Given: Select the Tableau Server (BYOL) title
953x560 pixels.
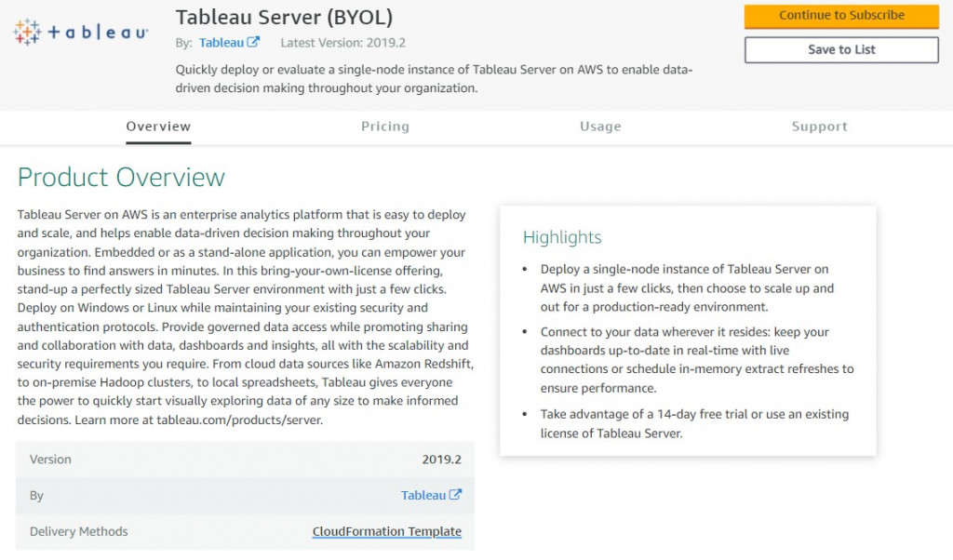Looking at the screenshot, I should (285, 17).
